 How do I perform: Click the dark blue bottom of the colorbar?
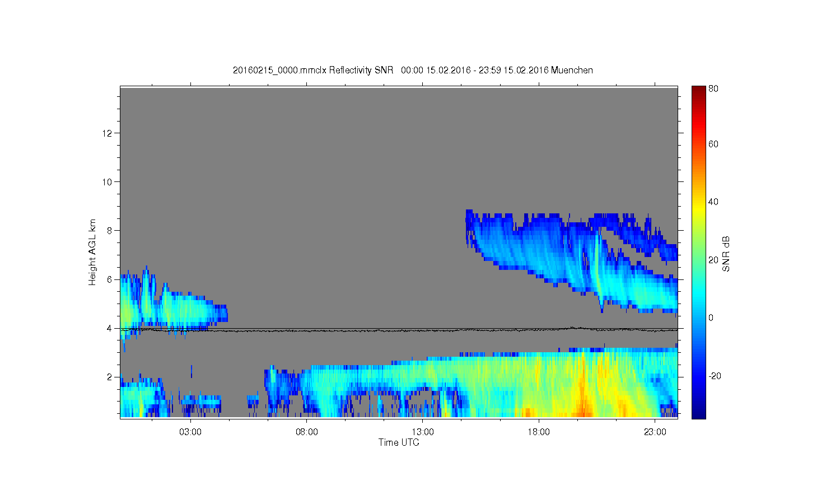coord(698,413)
